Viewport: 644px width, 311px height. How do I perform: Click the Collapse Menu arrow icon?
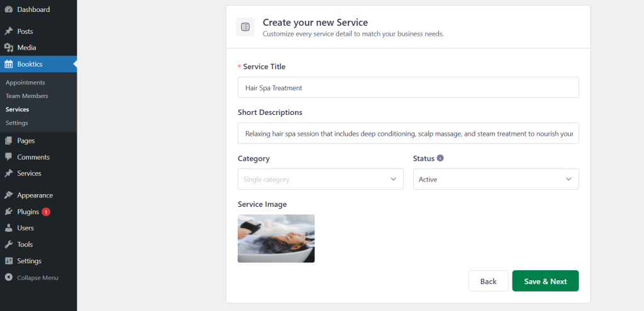(x=9, y=278)
